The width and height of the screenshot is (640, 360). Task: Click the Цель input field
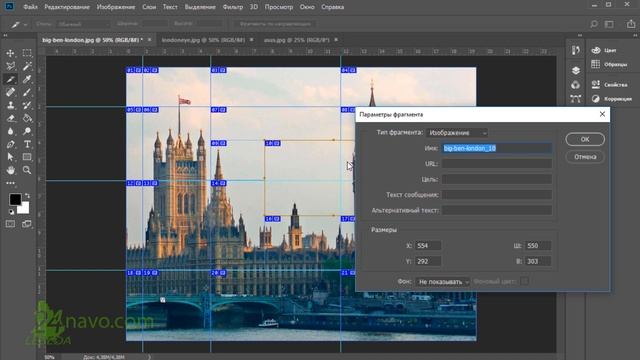click(x=497, y=179)
